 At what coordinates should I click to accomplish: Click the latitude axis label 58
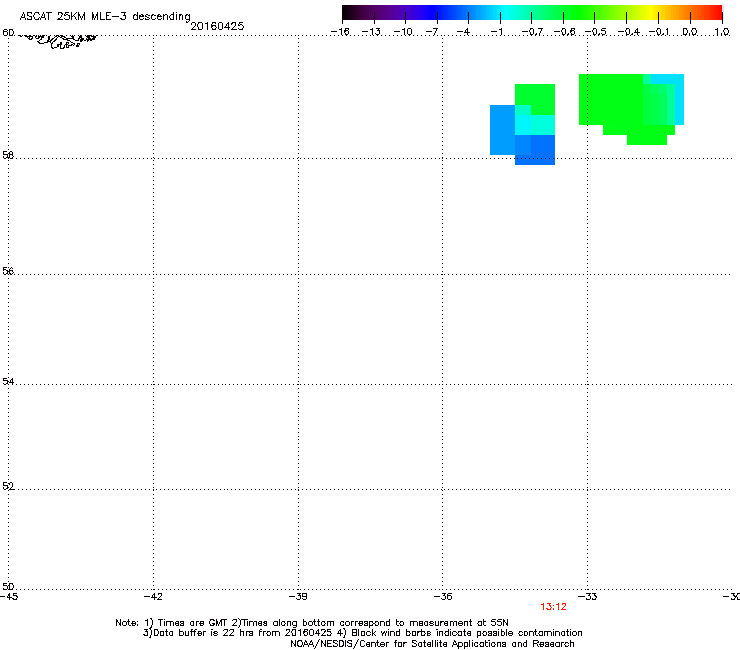tap(8, 155)
